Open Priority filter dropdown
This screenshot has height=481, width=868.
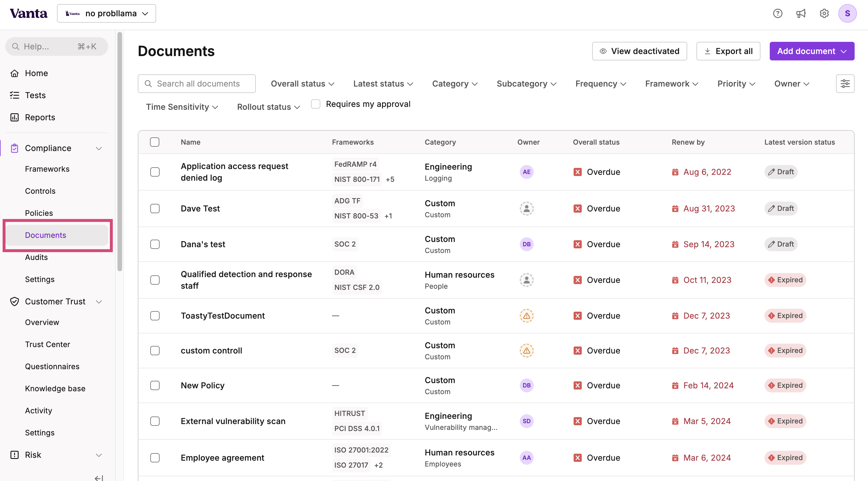click(x=736, y=84)
